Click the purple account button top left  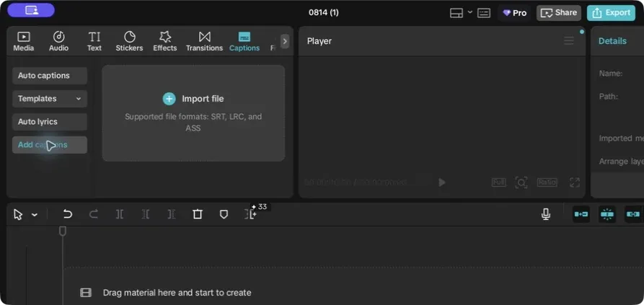click(x=31, y=10)
